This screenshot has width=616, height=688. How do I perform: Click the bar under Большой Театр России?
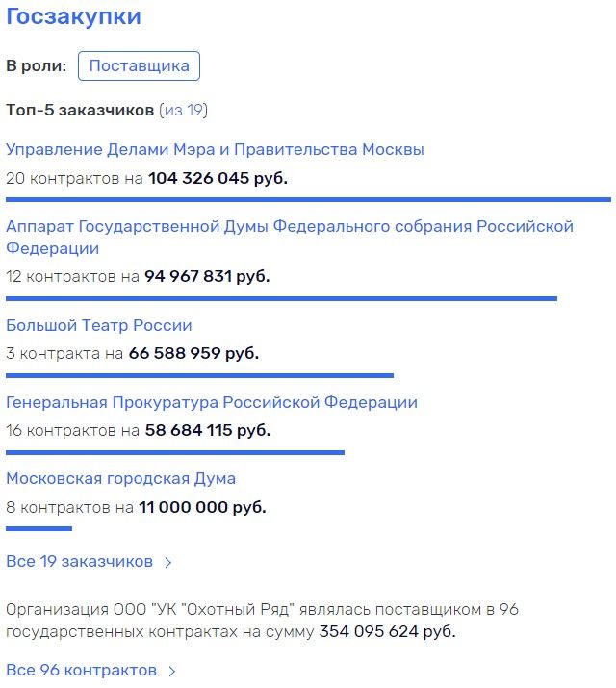[x=199, y=375]
